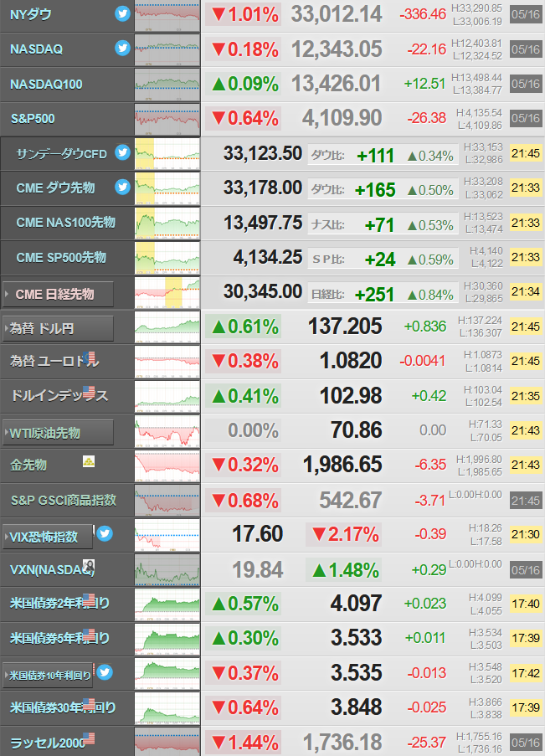Open the CME NAS100先物 link

point(65,222)
